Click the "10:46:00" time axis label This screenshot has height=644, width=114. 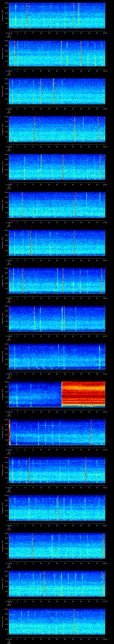(x=9, y=601)
